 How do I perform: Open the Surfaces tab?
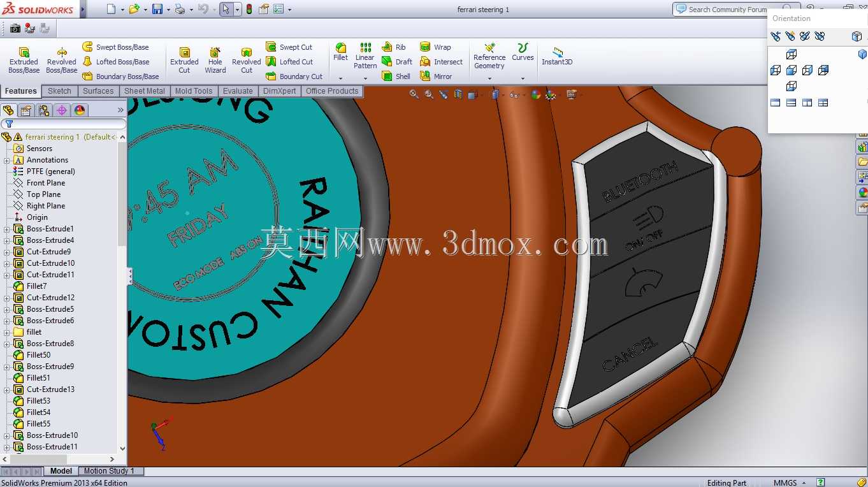[98, 91]
